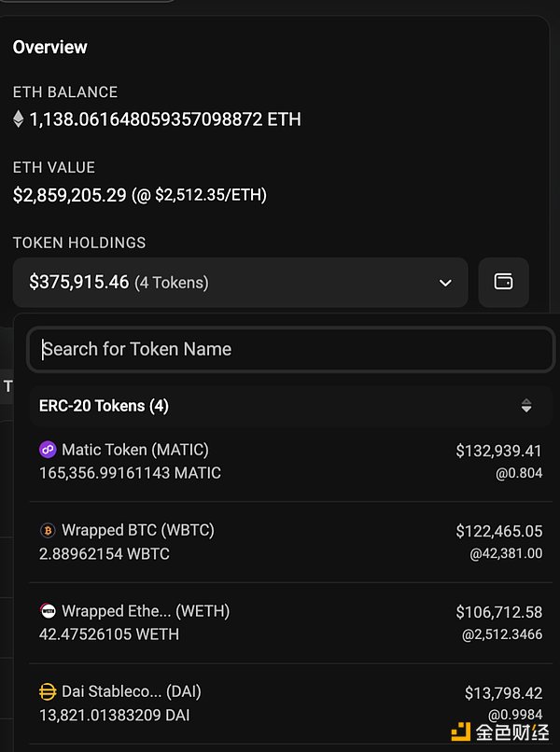560x752 pixels.
Task: Click the Overview section heading
Action: pyautogui.click(x=50, y=47)
